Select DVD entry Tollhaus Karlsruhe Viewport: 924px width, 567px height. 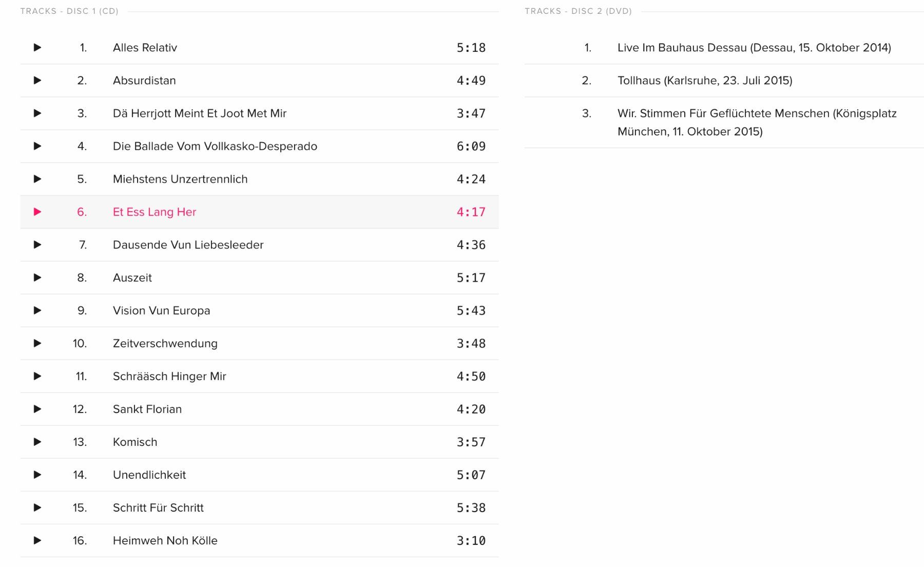pos(705,81)
